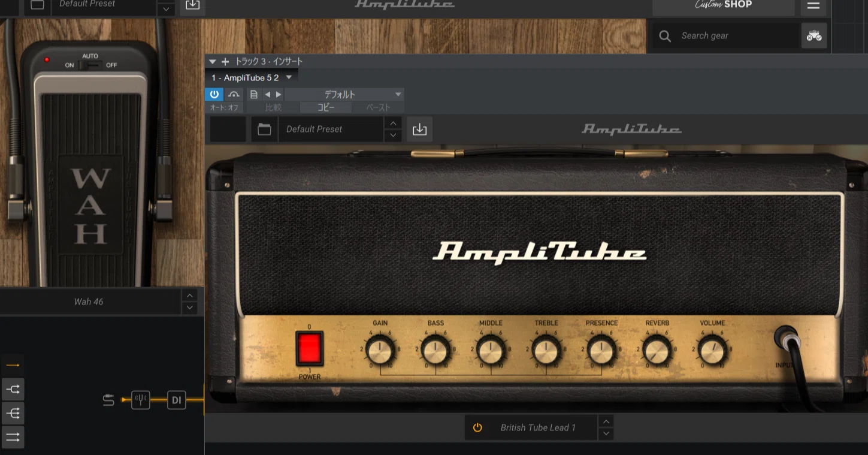
Task: Open dropdown arrow on 1 - AmpliTube 5 2 tab
Action: tap(289, 77)
